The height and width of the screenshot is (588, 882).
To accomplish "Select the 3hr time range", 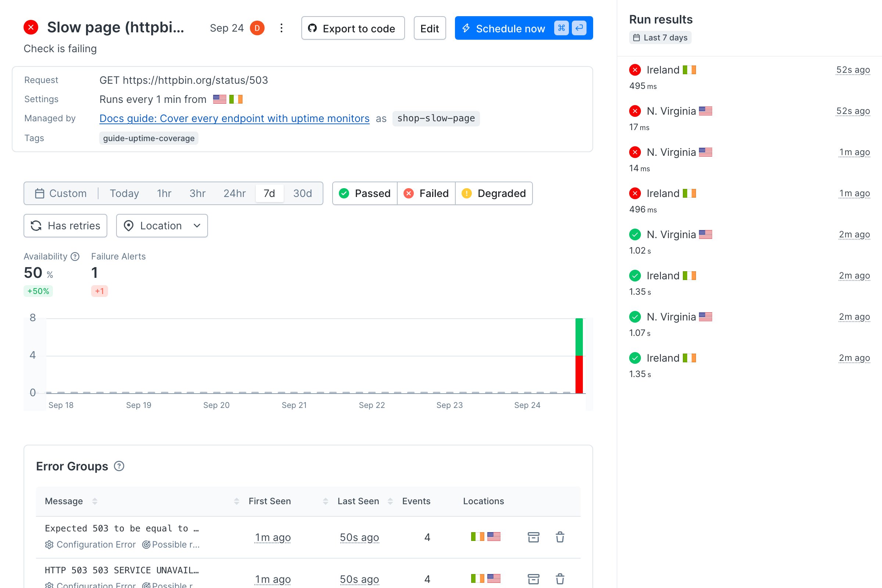I will tap(197, 194).
